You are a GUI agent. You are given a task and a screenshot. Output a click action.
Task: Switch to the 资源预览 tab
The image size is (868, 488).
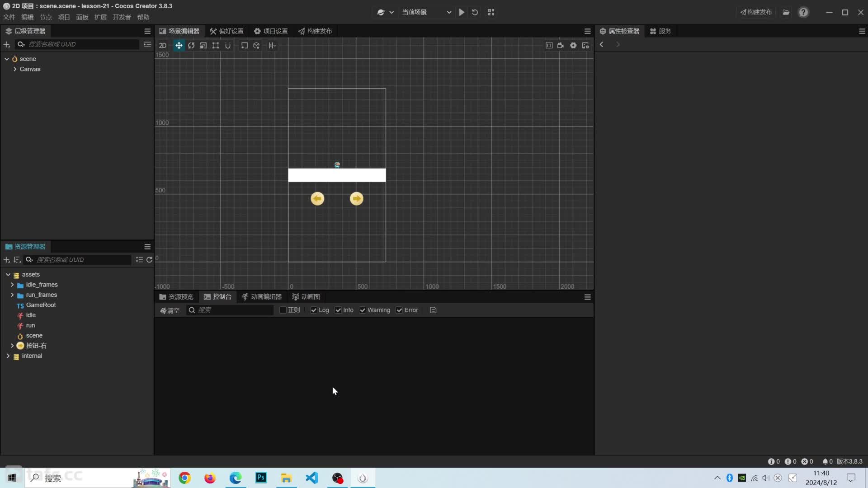click(176, 297)
